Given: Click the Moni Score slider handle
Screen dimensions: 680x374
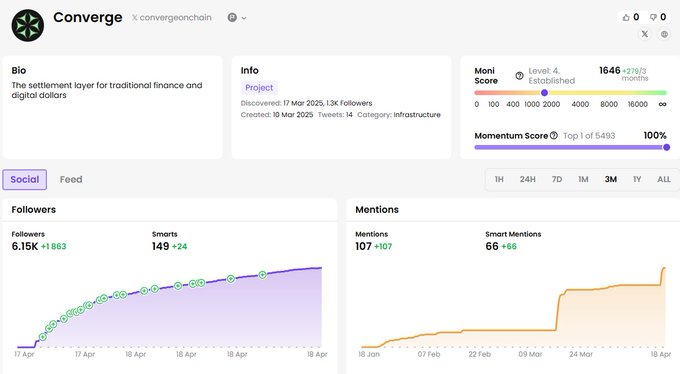Looking at the screenshot, I should tap(544, 92).
